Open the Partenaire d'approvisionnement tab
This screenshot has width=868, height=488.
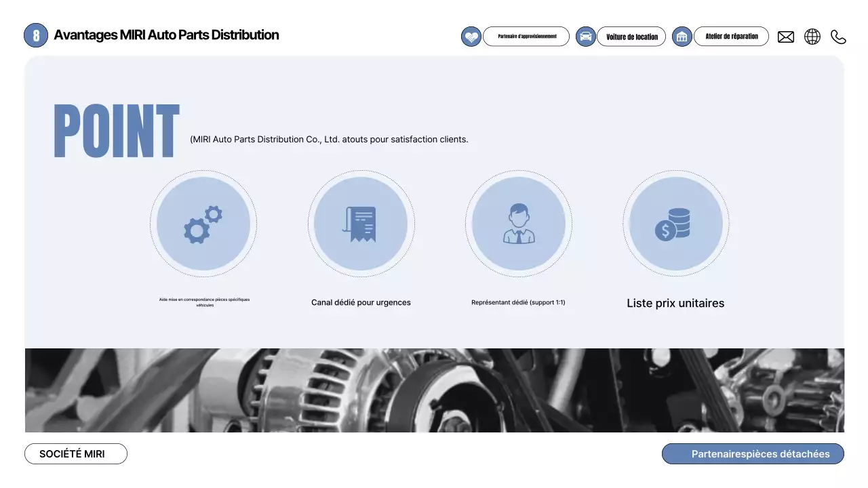[x=526, y=37]
